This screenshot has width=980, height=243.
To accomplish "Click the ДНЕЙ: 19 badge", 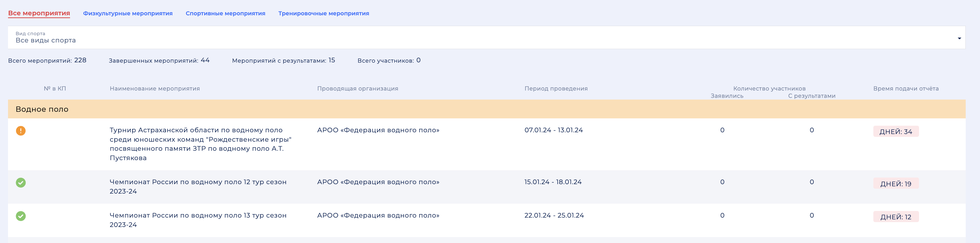I will pos(896,184).
